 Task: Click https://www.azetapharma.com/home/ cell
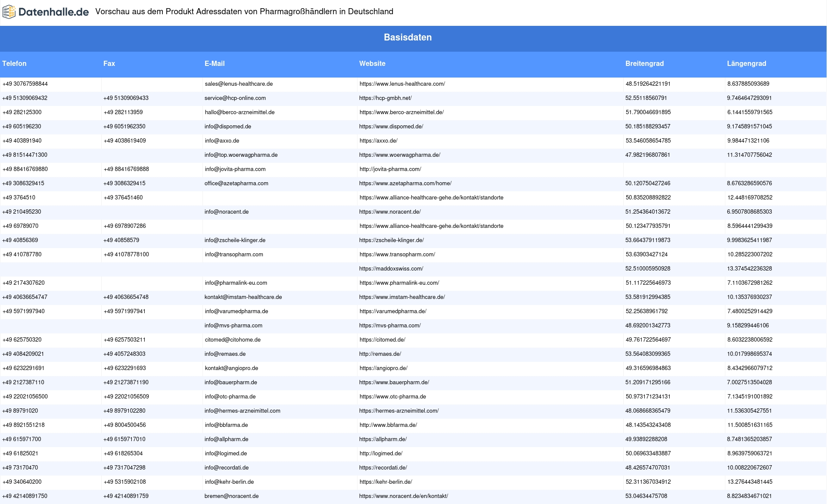(405, 184)
